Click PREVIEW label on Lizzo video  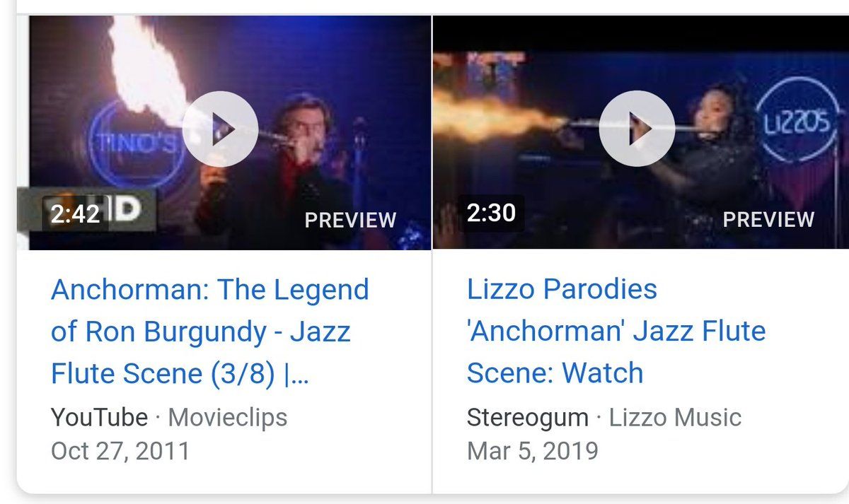pos(768,219)
